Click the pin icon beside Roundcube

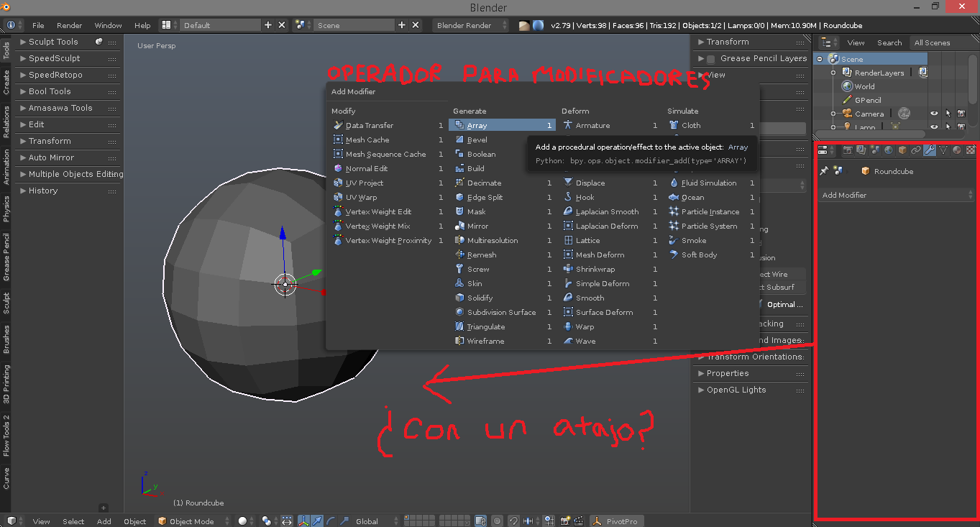point(824,171)
